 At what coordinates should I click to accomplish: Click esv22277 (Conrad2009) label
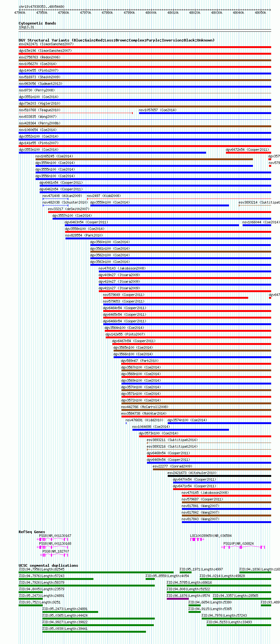click(172, 466)
